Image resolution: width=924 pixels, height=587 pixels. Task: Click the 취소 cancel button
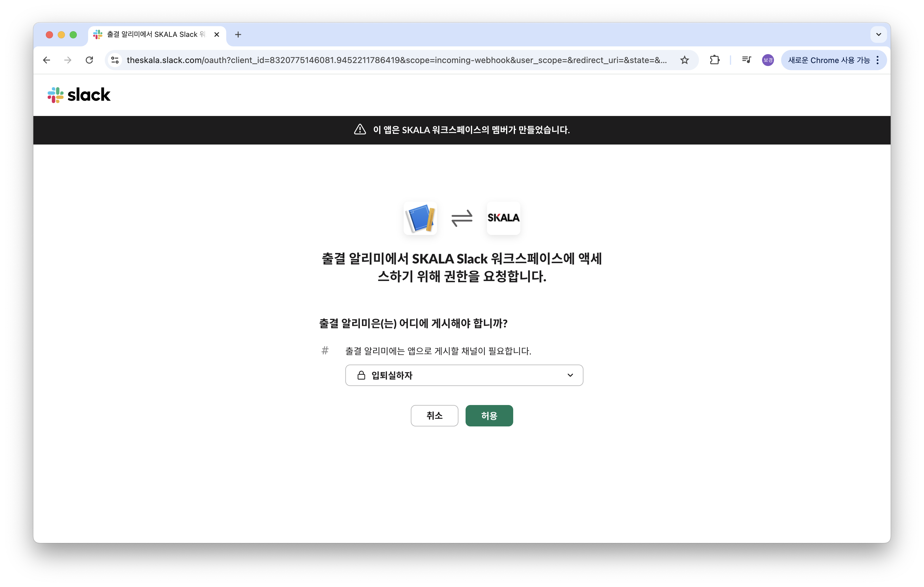[x=434, y=416]
